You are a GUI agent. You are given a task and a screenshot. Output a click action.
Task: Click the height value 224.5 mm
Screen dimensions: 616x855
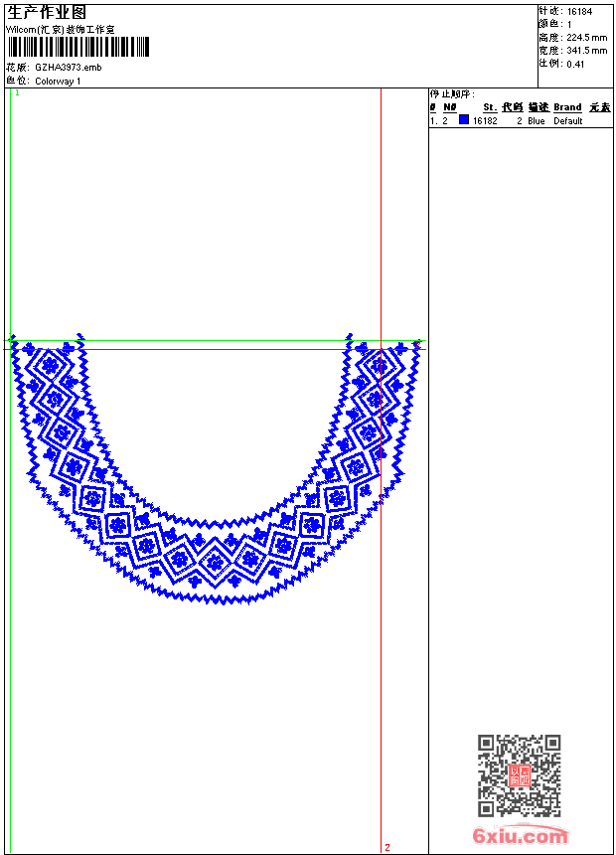coord(586,37)
